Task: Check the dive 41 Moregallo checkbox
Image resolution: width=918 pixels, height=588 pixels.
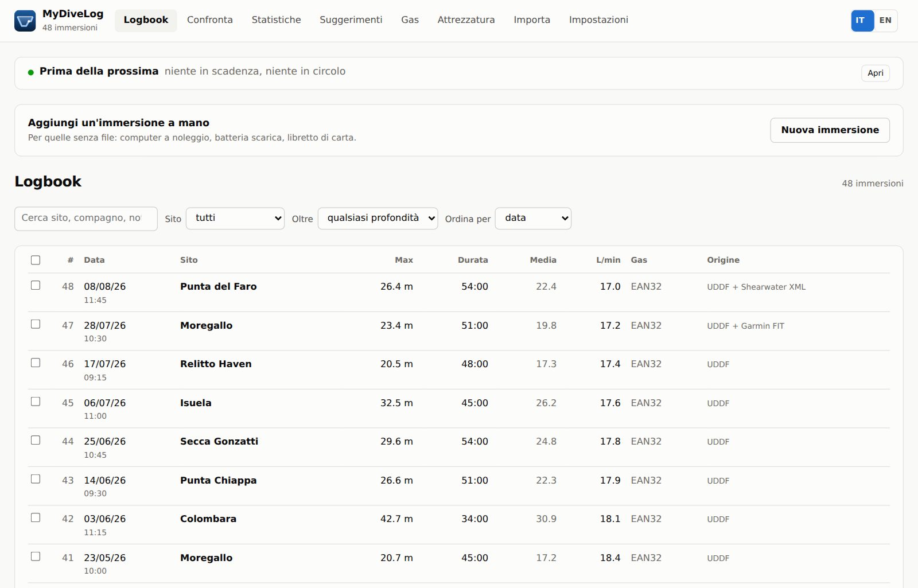Action: pyautogui.click(x=36, y=557)
